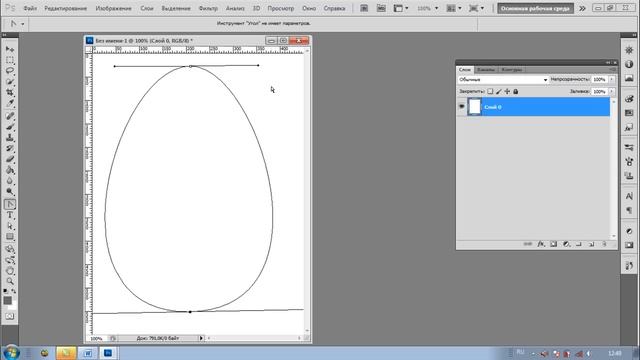Viewport: 640px width, 360px height.
Task: Open the Character panel icon
Action: pos(629,196)
